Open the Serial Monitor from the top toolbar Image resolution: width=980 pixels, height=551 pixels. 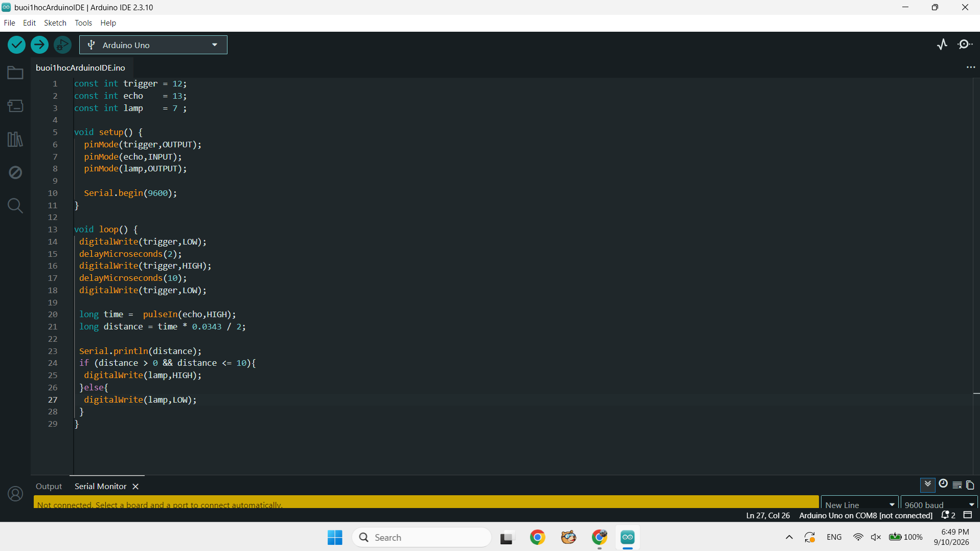click(965, 45)
